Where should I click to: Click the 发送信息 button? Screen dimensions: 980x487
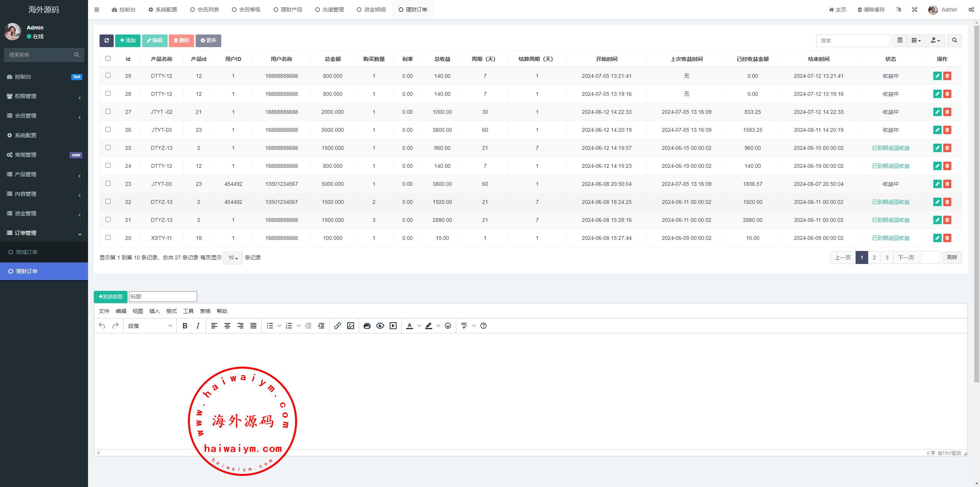pyautogui.click(x=111, y=297)
